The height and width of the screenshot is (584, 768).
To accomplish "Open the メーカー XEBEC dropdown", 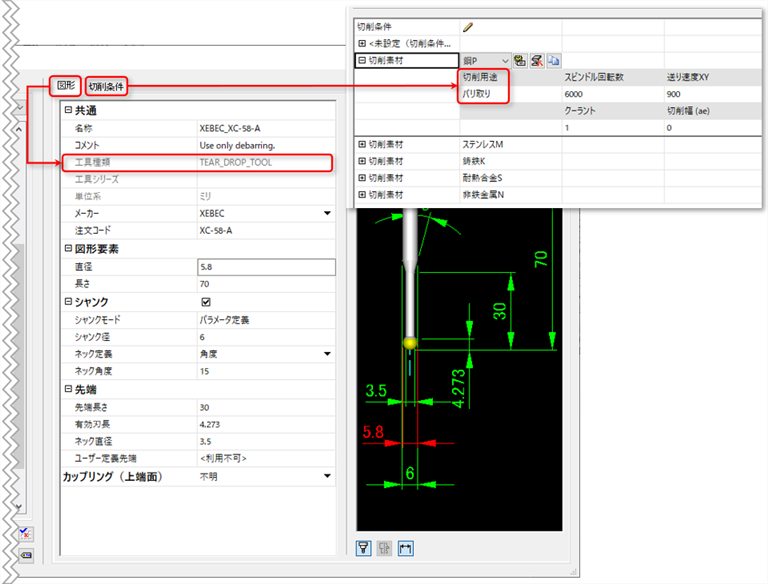I will click(x=327, y=213).
